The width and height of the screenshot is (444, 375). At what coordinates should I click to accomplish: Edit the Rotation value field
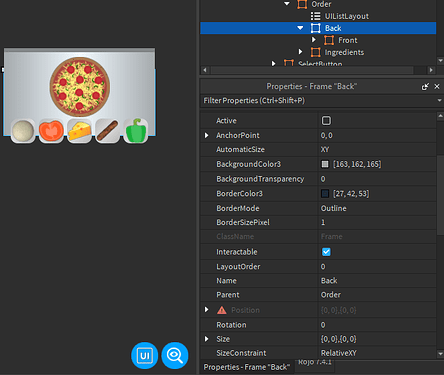tap(377, 325)
